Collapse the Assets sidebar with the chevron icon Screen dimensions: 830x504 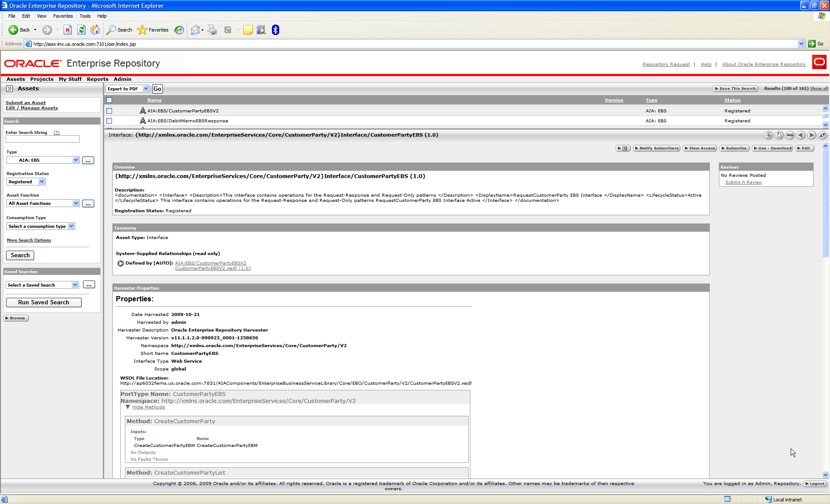point(10,89)
